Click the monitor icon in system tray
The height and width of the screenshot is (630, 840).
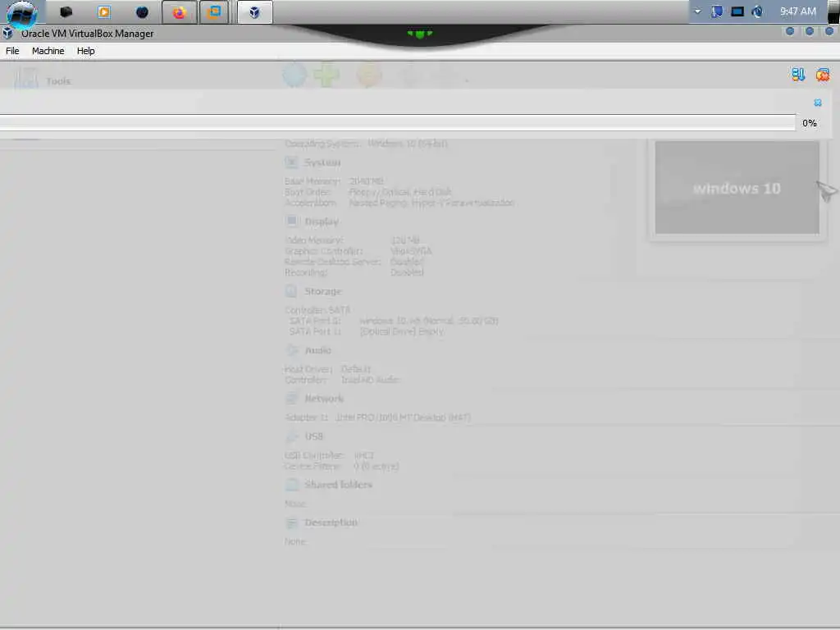pyautogui.click(x=737, y=11)
